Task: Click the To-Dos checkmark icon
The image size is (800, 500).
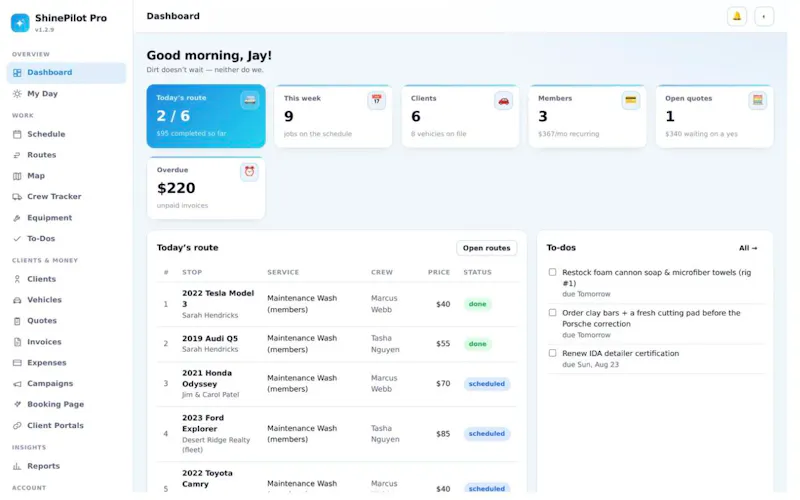Action: [x=17, y=239]
